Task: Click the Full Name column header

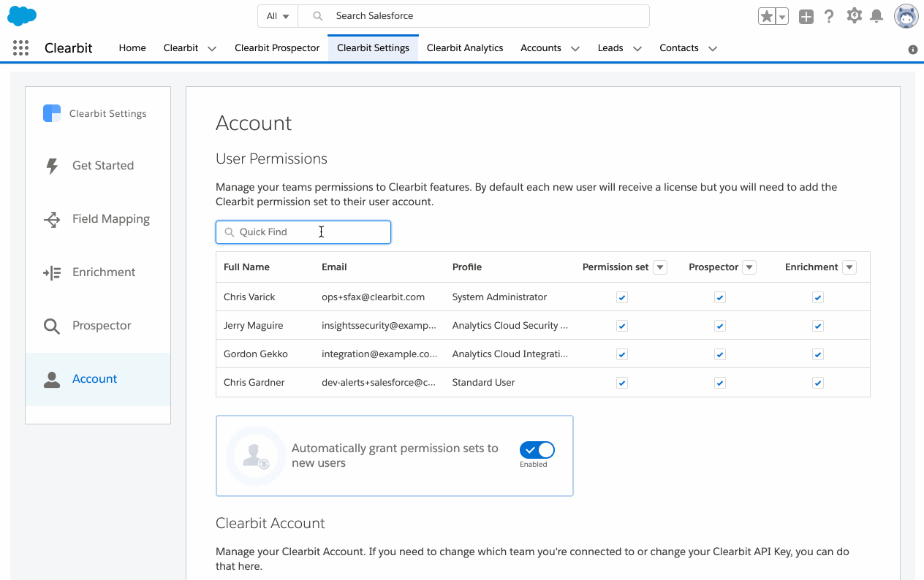Action: point(246,267)
